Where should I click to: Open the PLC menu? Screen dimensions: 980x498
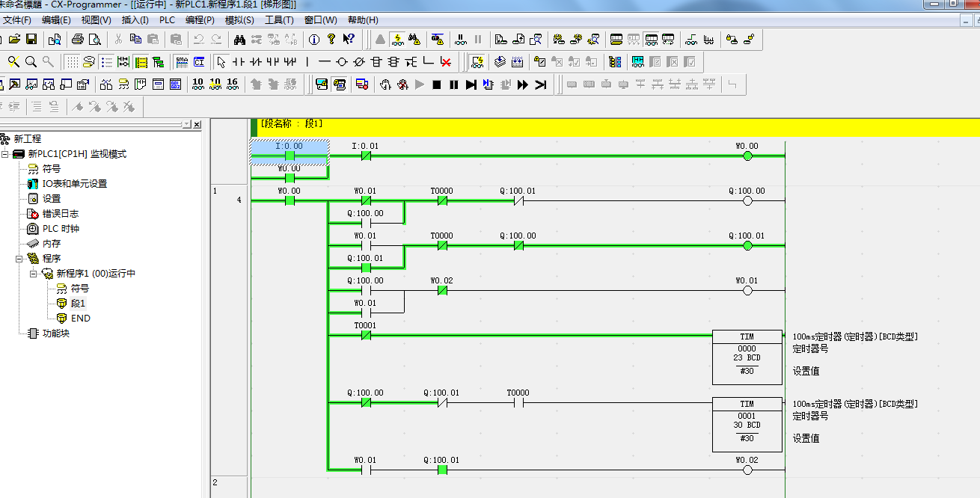click(166, 20)
